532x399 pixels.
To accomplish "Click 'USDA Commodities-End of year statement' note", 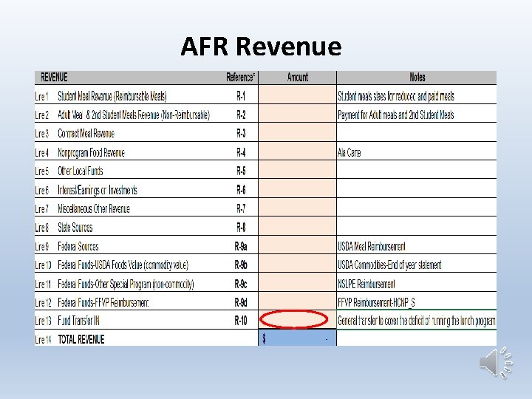I will (389, 265).
